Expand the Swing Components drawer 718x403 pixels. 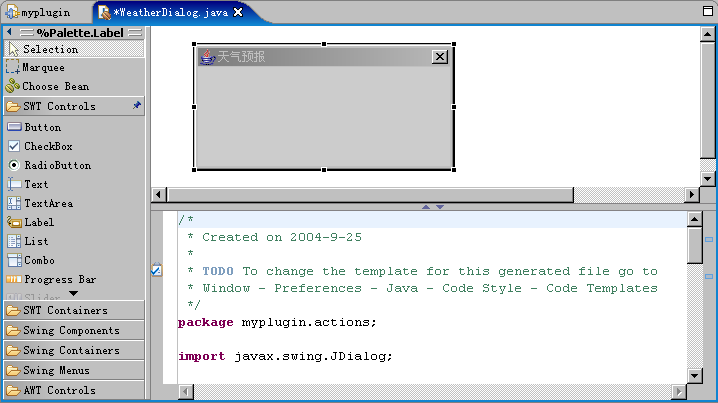(74, 330)
